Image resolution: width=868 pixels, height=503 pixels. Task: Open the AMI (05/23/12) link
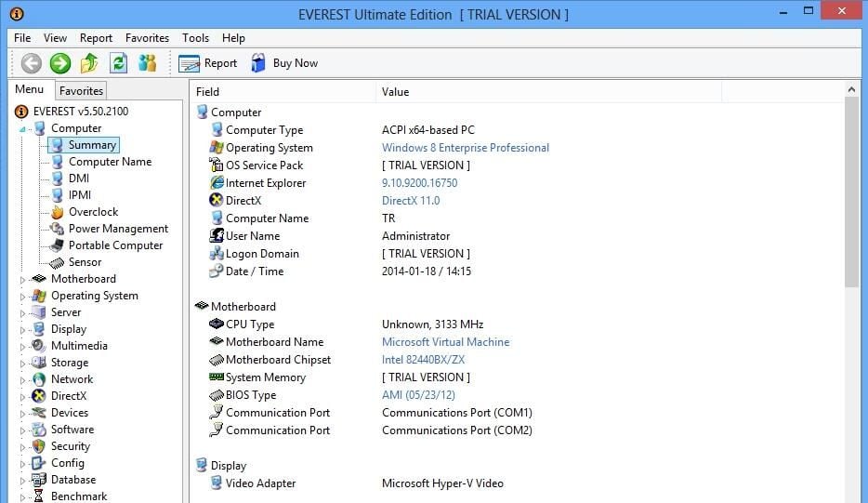(418, 395)
